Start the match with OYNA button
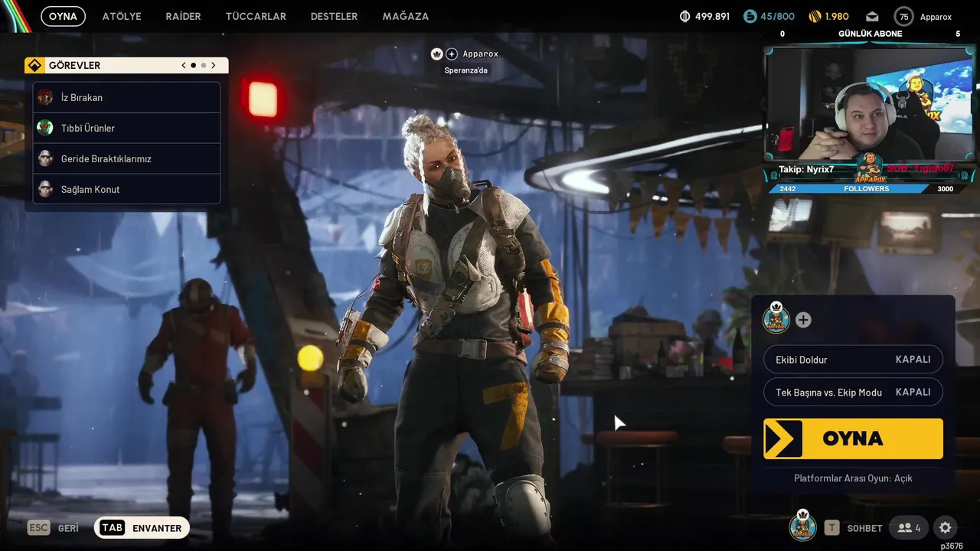The width and height of the screenshot is (980, 551). pos(853,439)
